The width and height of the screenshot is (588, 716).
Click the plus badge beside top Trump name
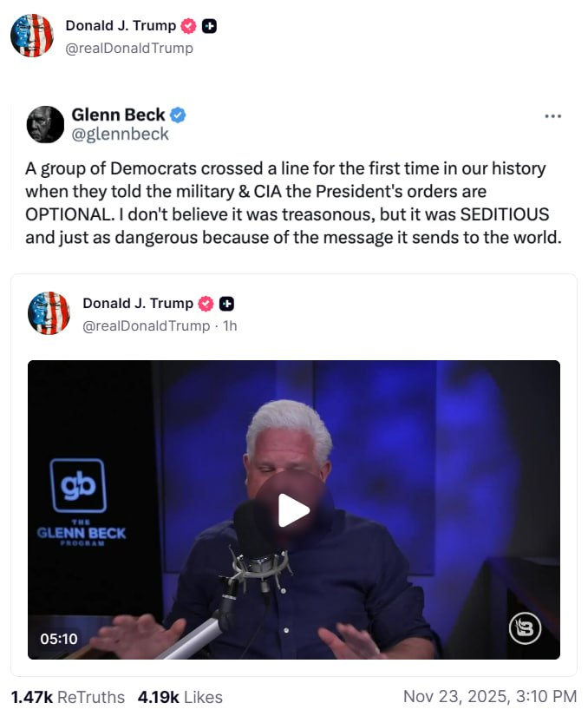click(x=209, y=26)
